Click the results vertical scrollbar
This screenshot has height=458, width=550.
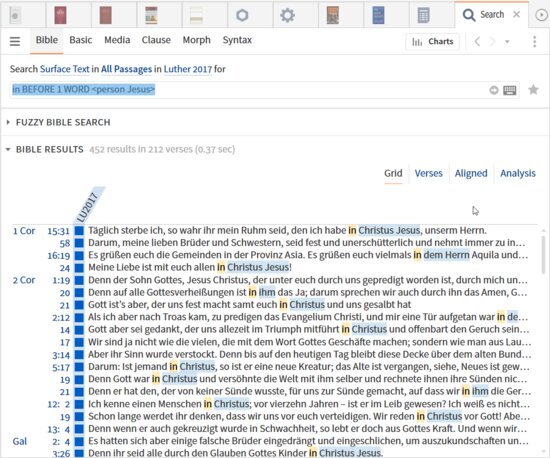(x=543, y=254)
